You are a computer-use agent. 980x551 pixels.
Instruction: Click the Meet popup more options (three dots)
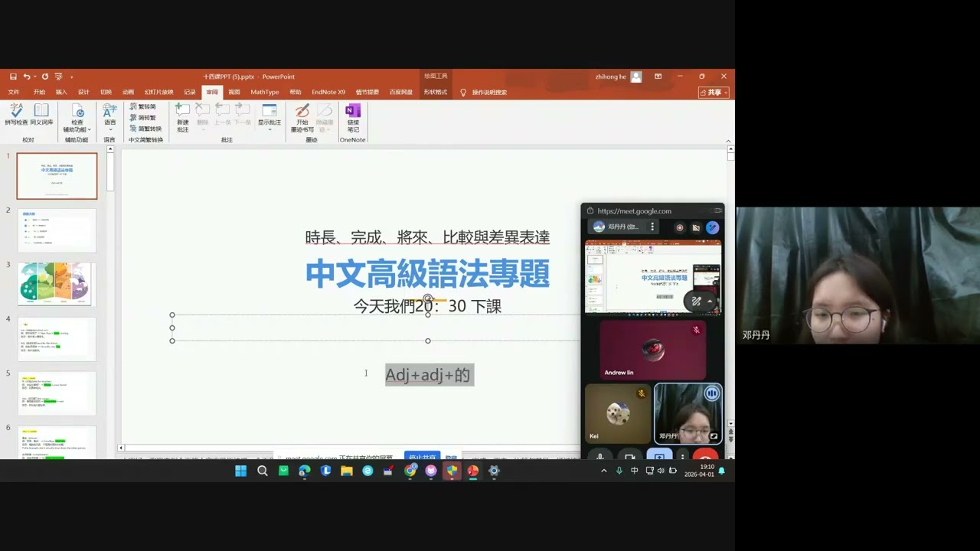tap(652, 227)
